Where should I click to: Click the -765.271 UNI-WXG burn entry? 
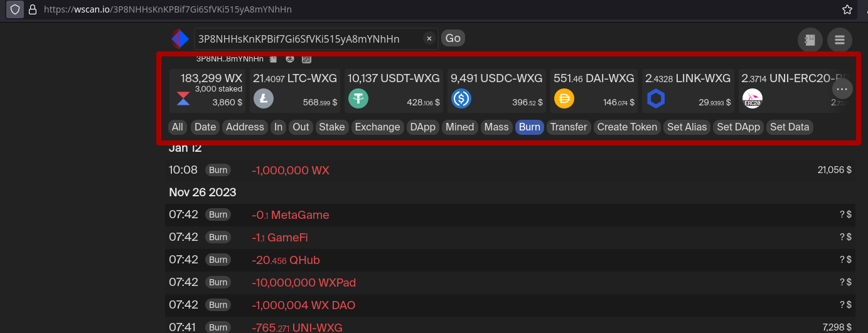coord(297,327)
